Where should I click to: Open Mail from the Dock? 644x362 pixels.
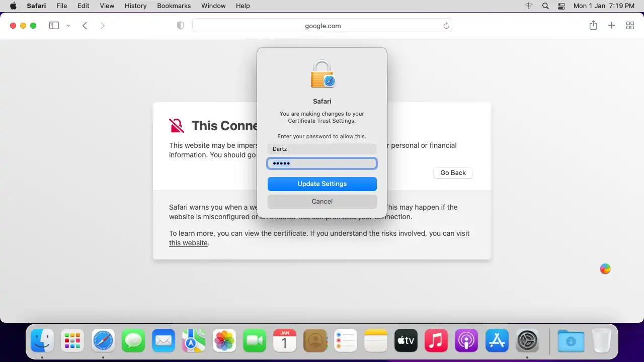coord(164,341)
